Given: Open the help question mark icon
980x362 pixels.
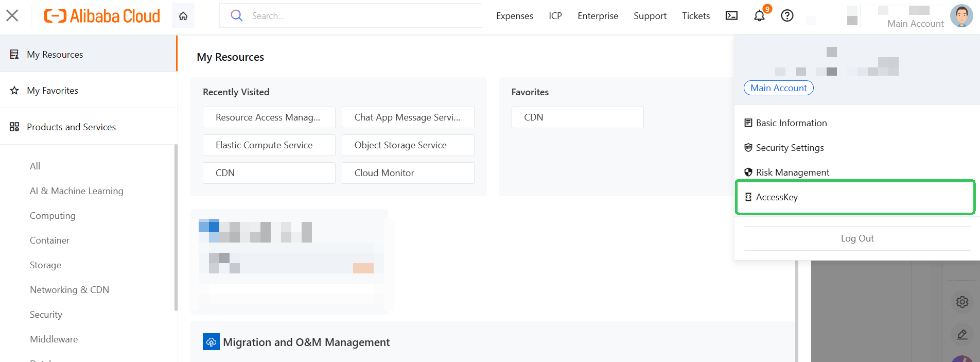Looking at the screenshot, I should coord(787,16).
